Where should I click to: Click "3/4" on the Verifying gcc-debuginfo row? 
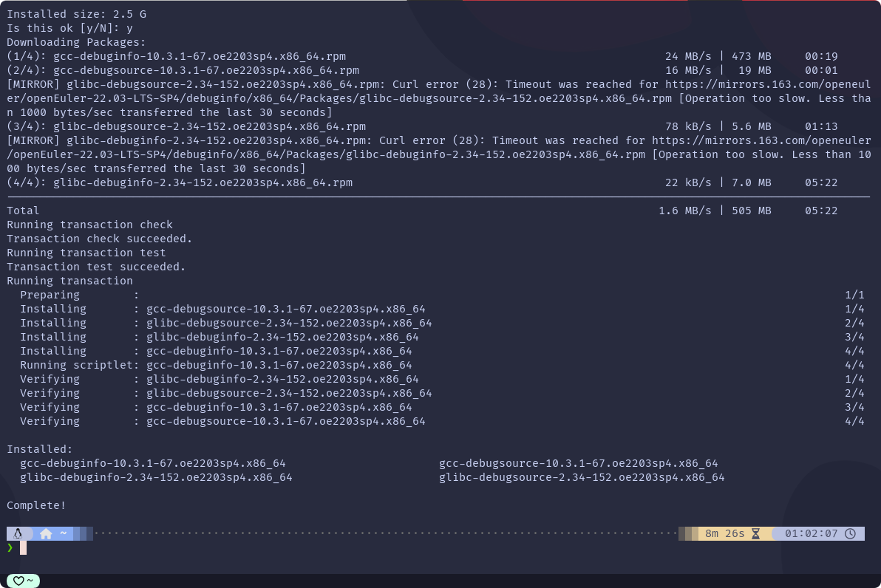click(854, 407)
